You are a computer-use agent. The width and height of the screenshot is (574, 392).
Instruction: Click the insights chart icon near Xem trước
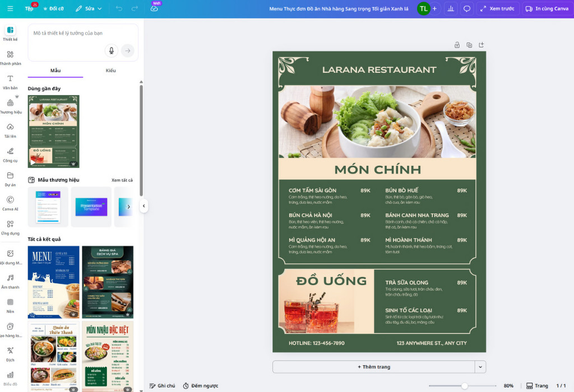450,9
